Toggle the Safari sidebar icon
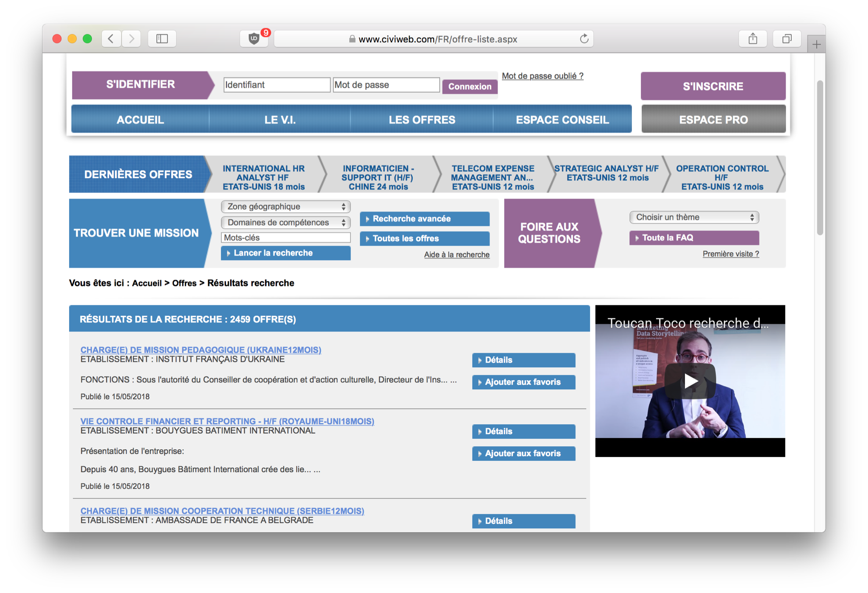The image size is (868, 593). coord(162,39)
